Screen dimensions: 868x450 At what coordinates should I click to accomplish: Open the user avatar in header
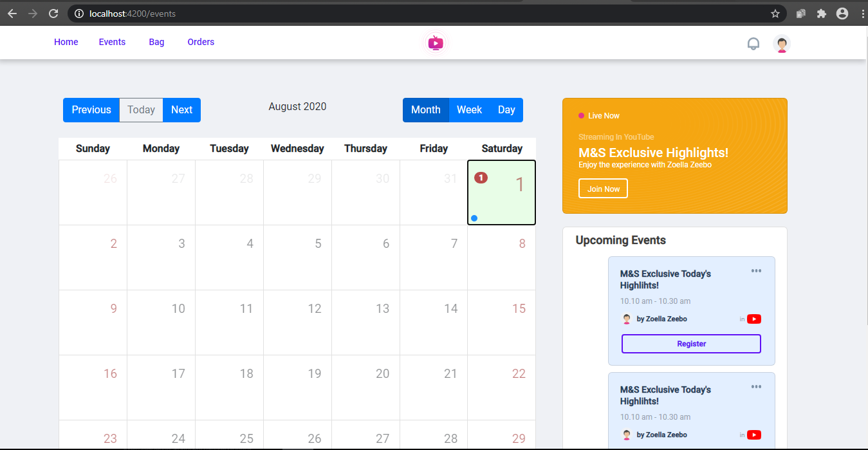pos(782,44)
